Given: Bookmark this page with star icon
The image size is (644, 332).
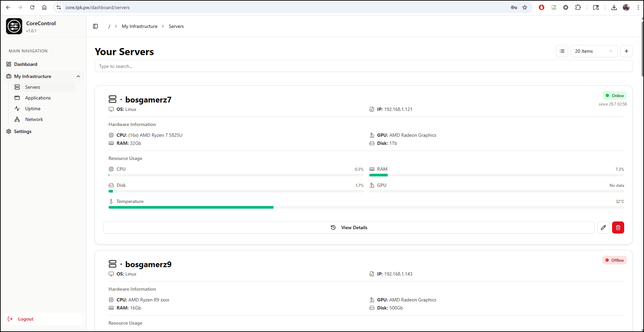Looking at the screenshot, I should [x=525, y=7].
